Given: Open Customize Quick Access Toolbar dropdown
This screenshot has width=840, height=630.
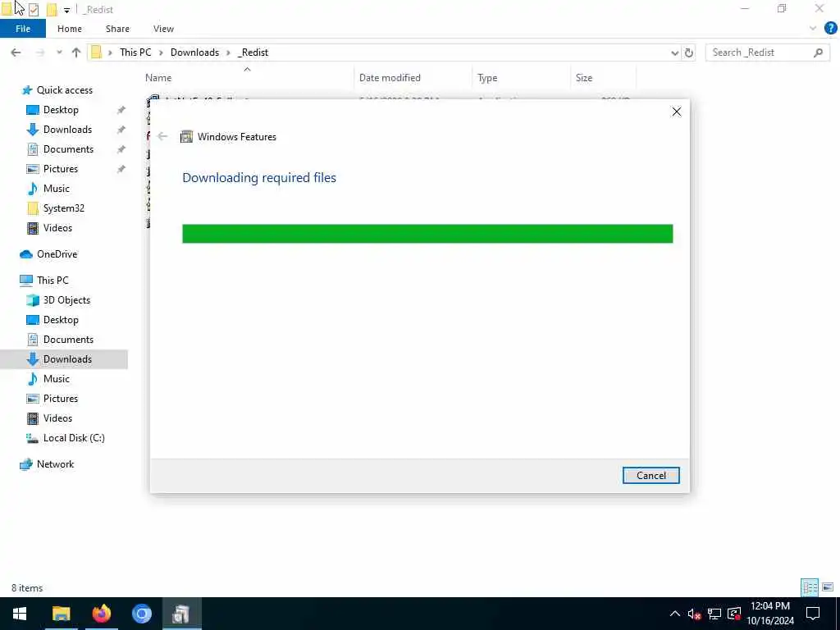Looking at the screenshot, I should point(66,10).
